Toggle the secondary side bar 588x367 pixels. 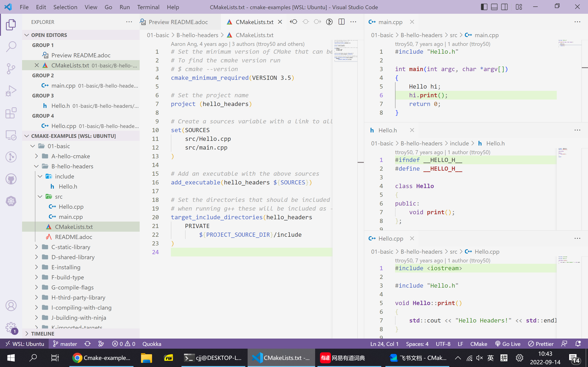504,7
